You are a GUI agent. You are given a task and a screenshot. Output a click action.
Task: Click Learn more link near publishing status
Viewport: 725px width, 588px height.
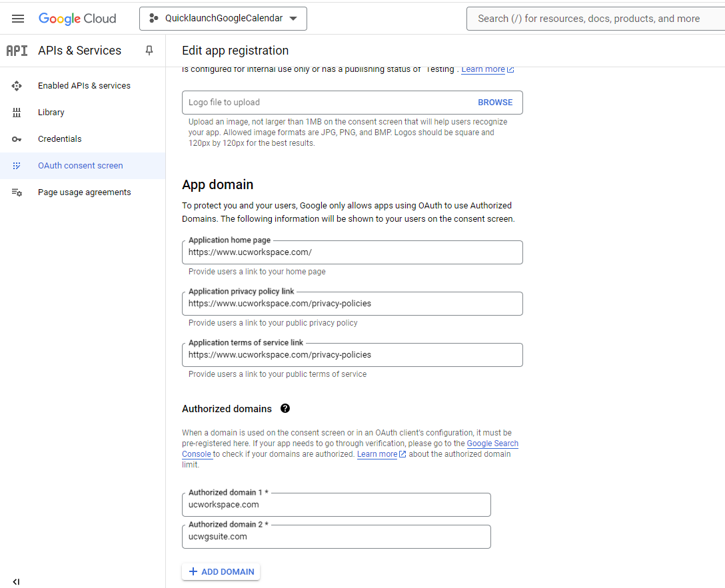click(x=482, y=69)
